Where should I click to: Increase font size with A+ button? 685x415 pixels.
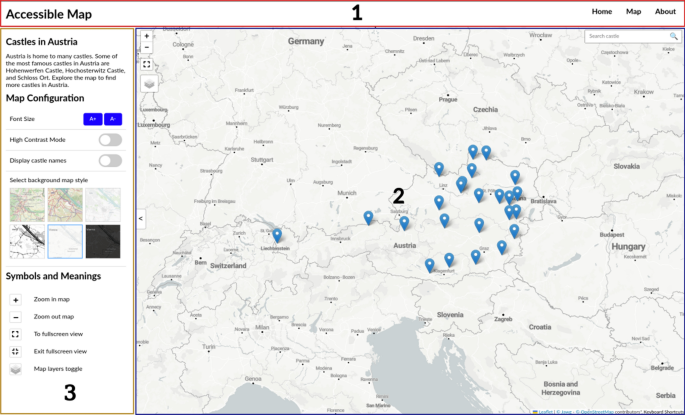(x=93, y=119)
